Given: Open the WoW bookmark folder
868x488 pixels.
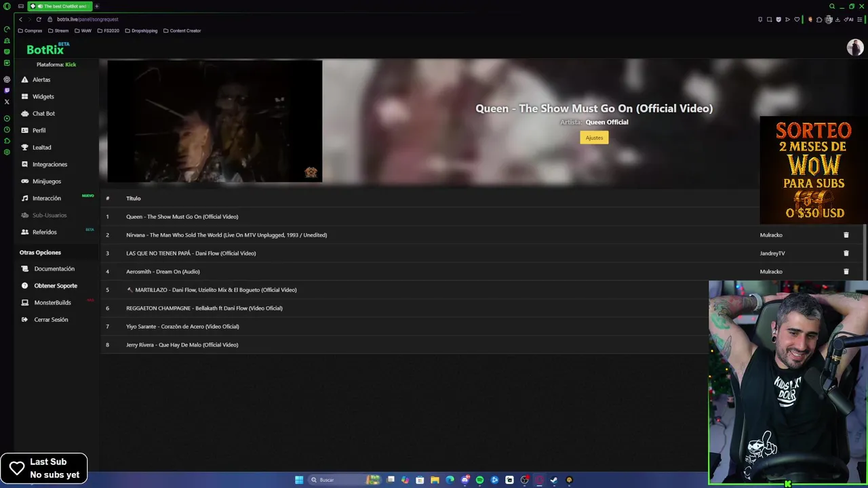Looking at the screenshot, I should (x=83, y=30).
